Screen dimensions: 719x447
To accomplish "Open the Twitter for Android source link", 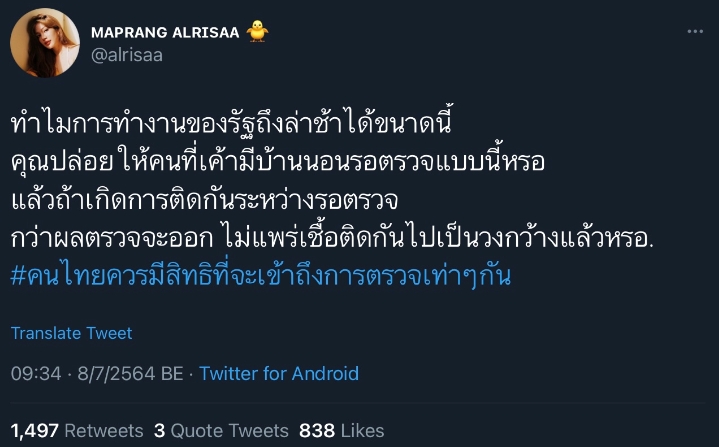I will coord(279,373).
